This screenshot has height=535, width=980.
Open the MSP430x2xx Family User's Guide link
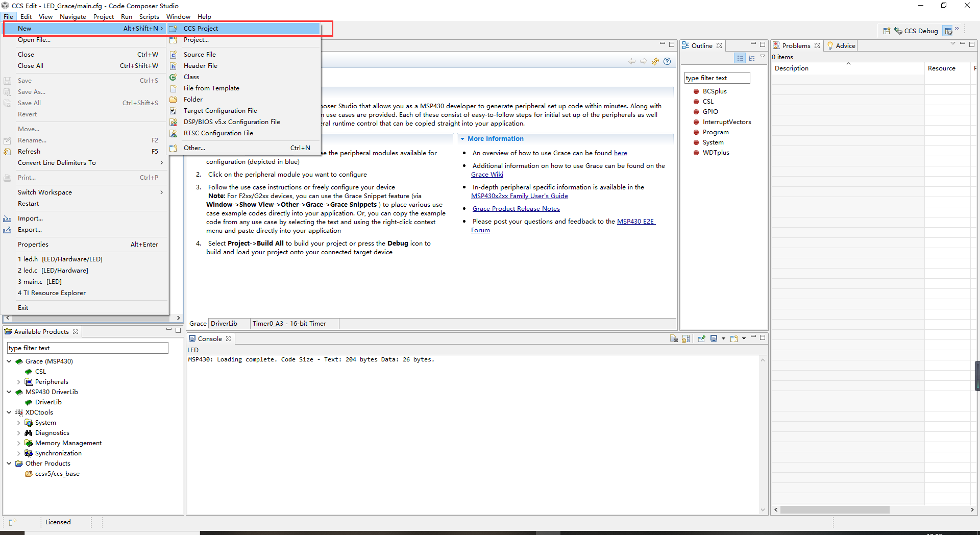click(x=520, y=196)
